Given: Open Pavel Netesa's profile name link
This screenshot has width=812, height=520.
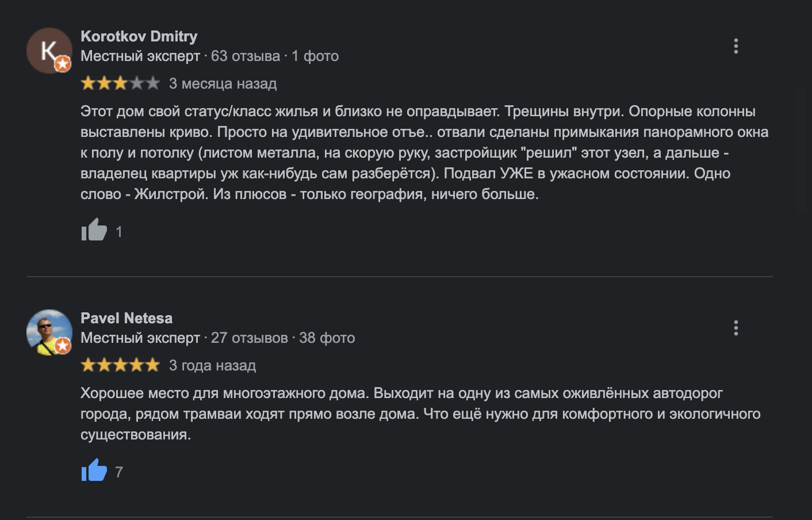Looking at the screenshot, I should pyautogui.click(x=127, y=318).
